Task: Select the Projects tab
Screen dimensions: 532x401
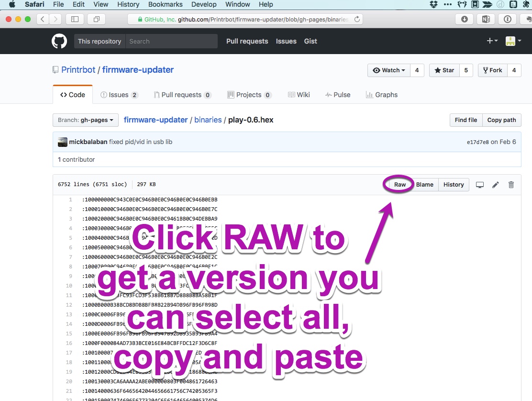Action: (249, 95)
